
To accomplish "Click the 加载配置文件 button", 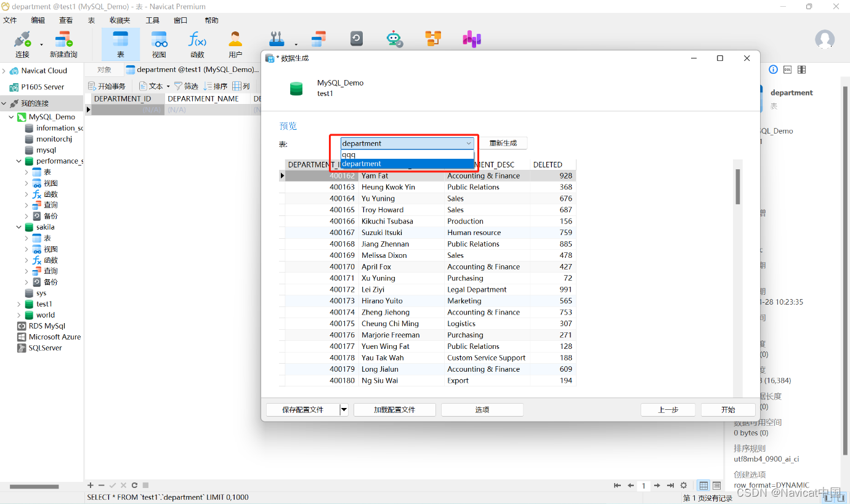I will point(395,410).
